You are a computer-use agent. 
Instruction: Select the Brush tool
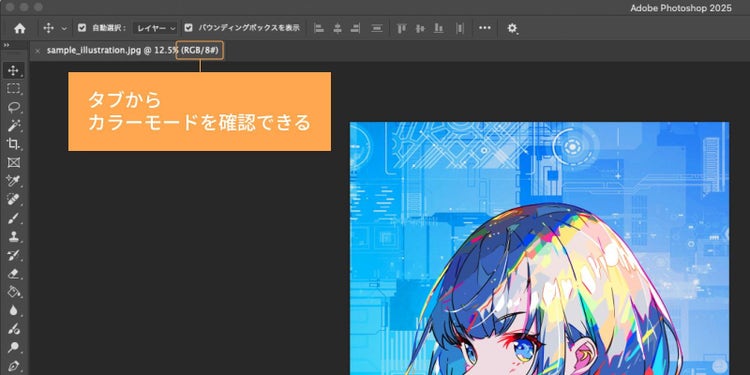(x=13, y=218)
